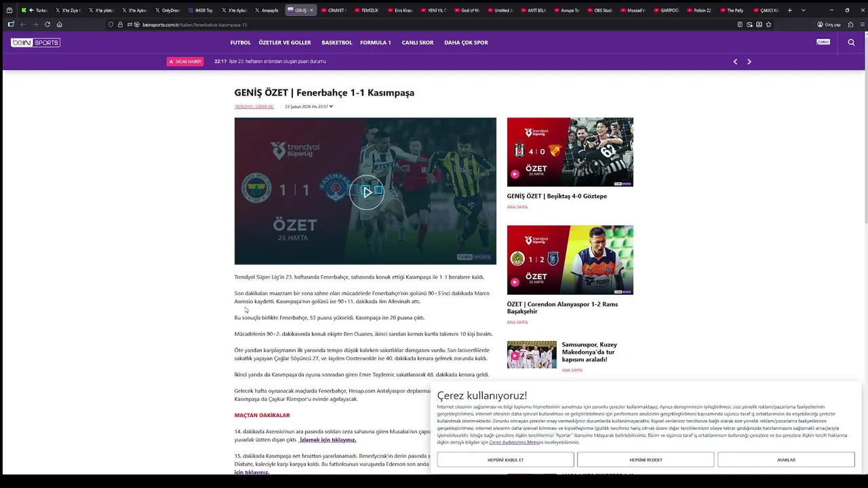
Task: Click the sidebar toggle icon beside back arrow
Action: (x=11, y=24)
